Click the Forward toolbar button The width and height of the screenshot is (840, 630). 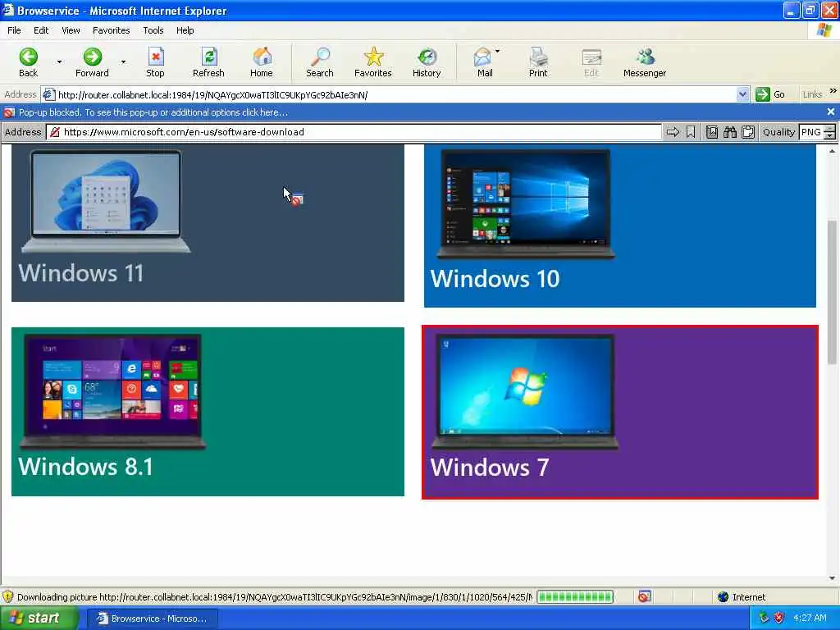click(92, 62)
